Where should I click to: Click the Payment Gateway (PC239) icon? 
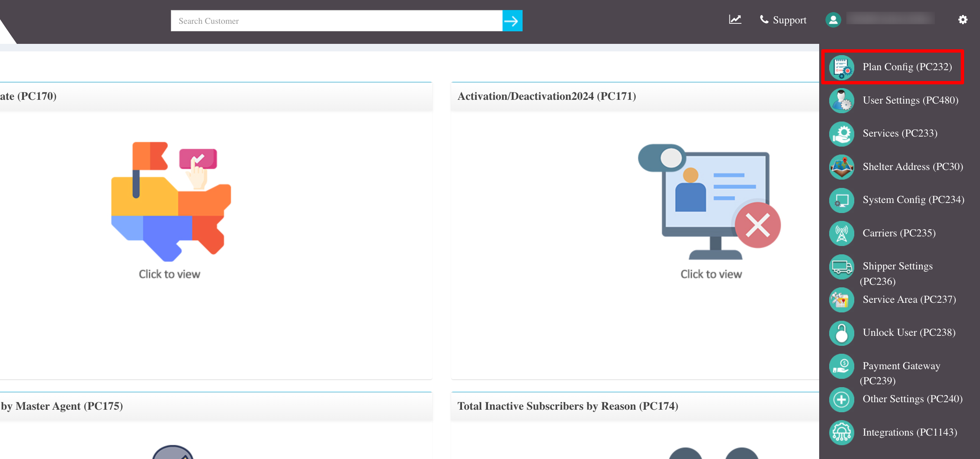coord(841,366)
